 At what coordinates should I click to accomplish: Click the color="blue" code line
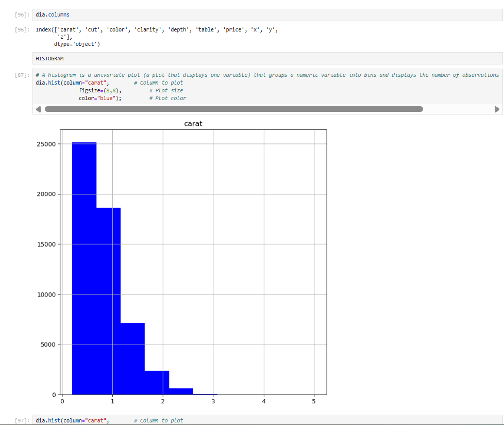pyautogui.click(x=100, y=98)
